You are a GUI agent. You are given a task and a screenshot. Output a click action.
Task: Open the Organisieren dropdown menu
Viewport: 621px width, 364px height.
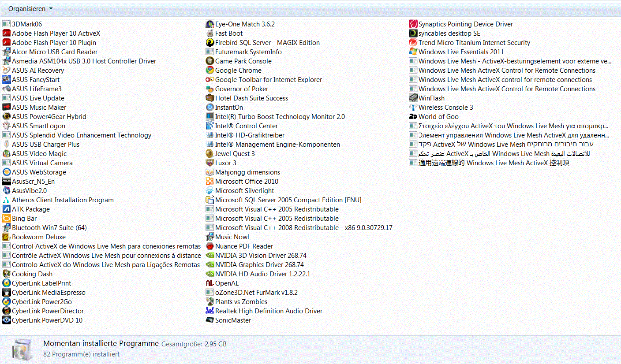(x=30, y=9)
